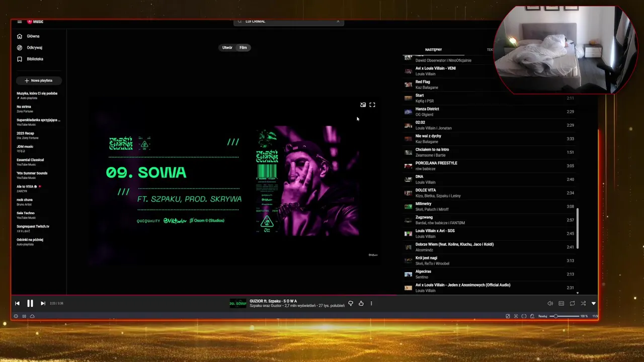644x362 pixels.
Task: Click the Resetuj zoom label
Action: point(542,316)
